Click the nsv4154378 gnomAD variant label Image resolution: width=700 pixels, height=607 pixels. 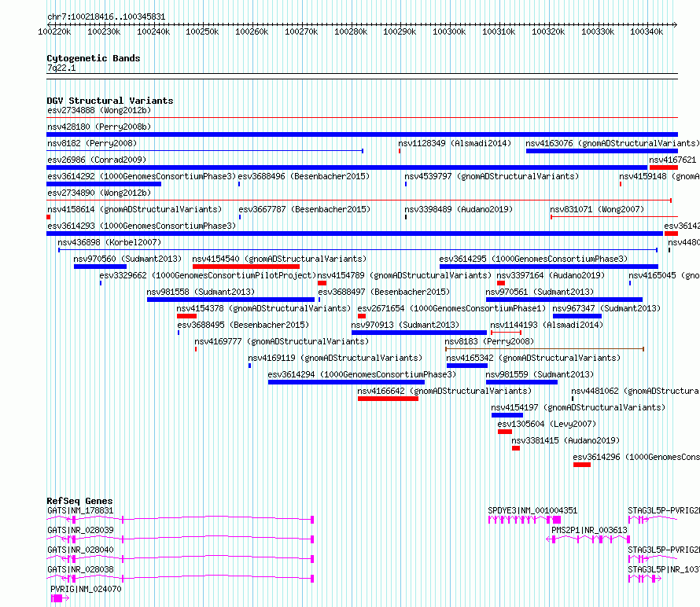pos(263,308)
